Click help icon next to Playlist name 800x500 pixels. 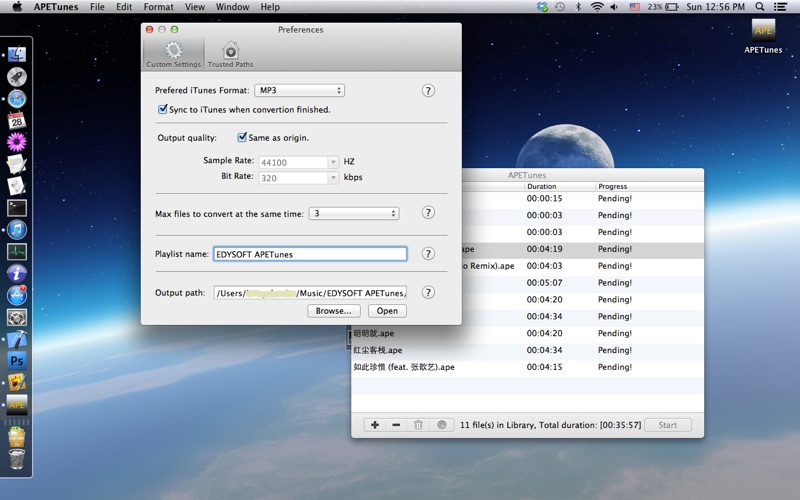click(428, 254)
